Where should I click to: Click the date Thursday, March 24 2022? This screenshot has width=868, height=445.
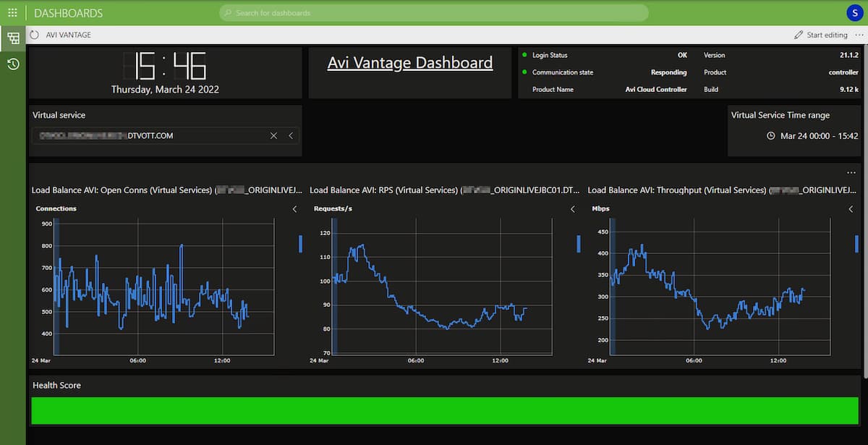coord(165,90)
